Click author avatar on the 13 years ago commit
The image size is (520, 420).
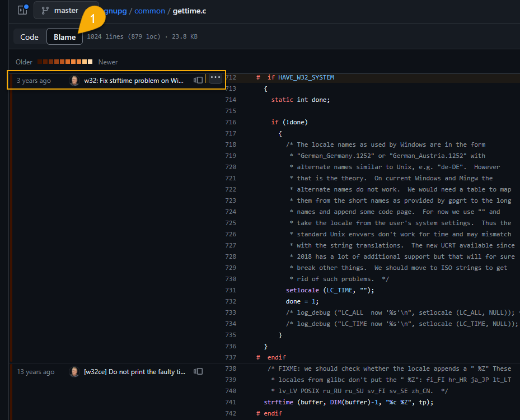pos(74,372)
